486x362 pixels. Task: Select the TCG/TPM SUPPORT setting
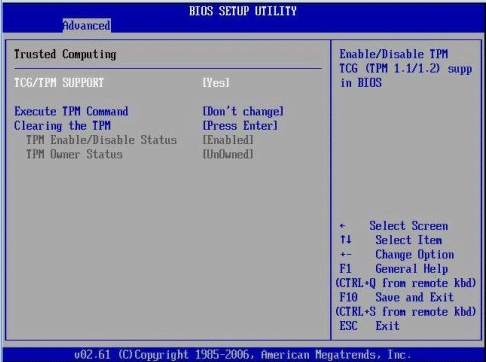[59, 83]
